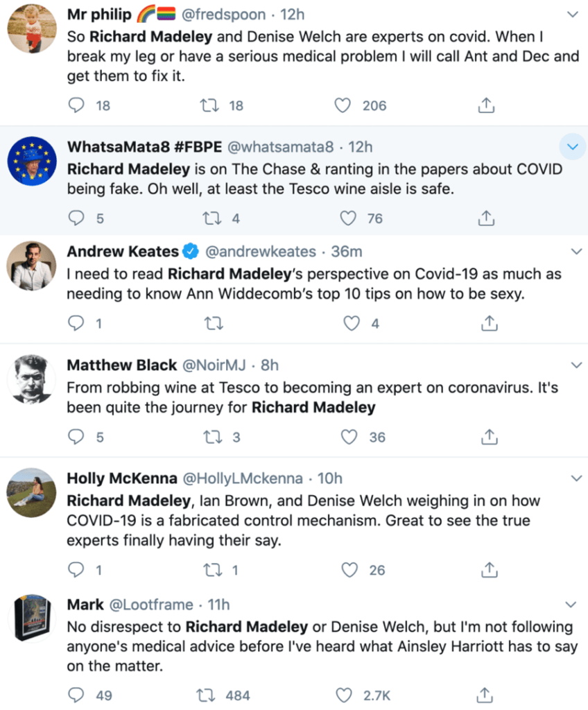This screenshot has height=710, width=588.
Task: Open more options on WhatsaMata8's tweet
Action: pyautogui.click(x=572, y=147)
